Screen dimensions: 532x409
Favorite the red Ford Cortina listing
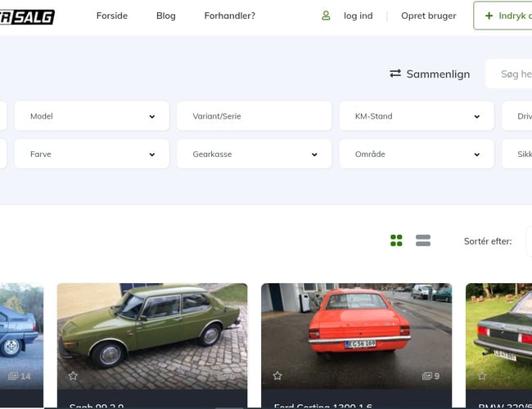pos(277,375)
